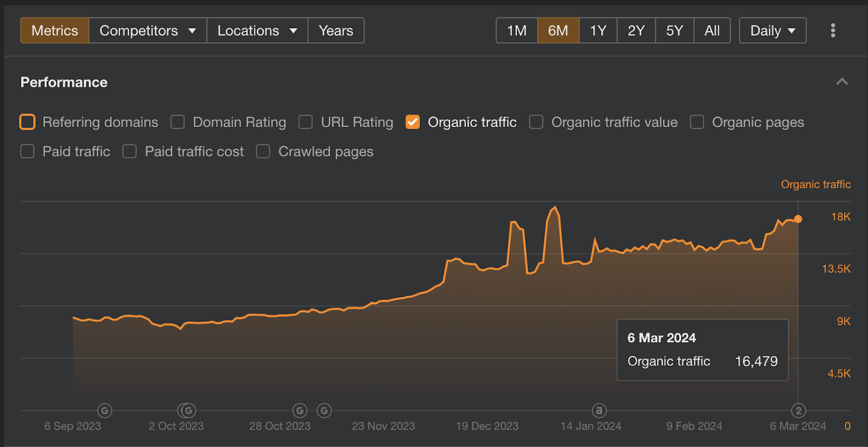Open the Competitors dropdown
The image size is (868, 447).
point(148,30)
